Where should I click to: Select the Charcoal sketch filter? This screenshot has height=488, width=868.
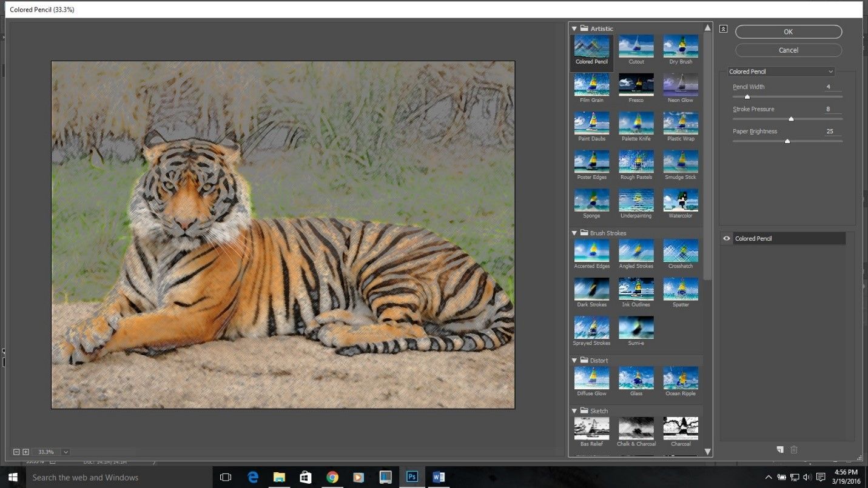pos(680,429)
